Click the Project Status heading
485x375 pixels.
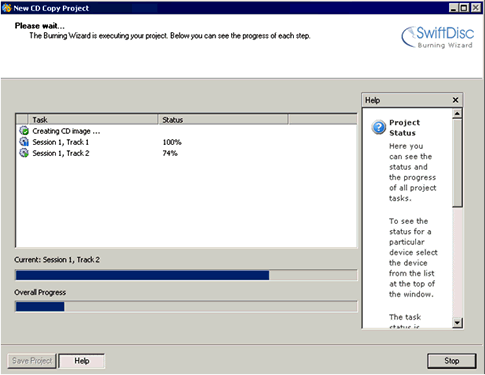[x=404, y=128]
